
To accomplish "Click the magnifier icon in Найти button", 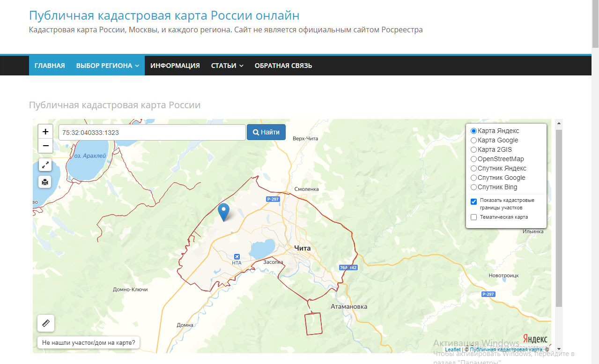I will [256, 133].
